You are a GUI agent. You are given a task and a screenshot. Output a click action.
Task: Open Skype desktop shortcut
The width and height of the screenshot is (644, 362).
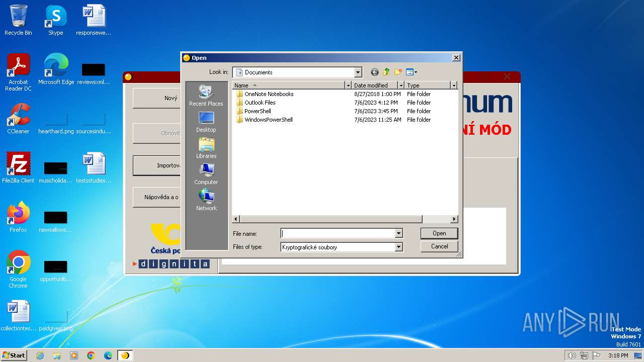pos(56,20)
